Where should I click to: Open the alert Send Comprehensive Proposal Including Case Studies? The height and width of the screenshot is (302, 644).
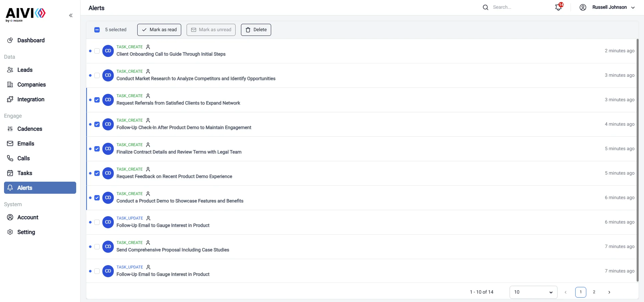(x=362, y=247)
